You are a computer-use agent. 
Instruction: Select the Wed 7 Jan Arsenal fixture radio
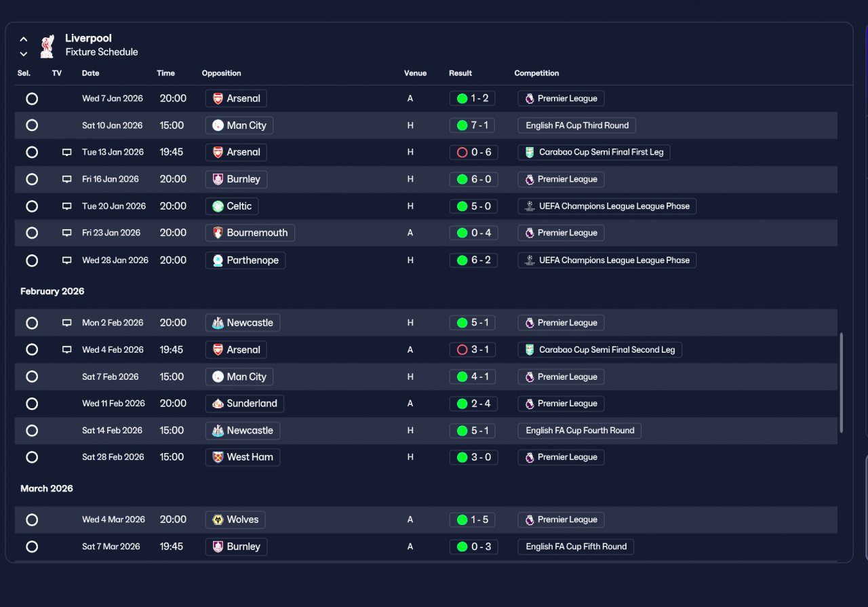pos(32,98)
